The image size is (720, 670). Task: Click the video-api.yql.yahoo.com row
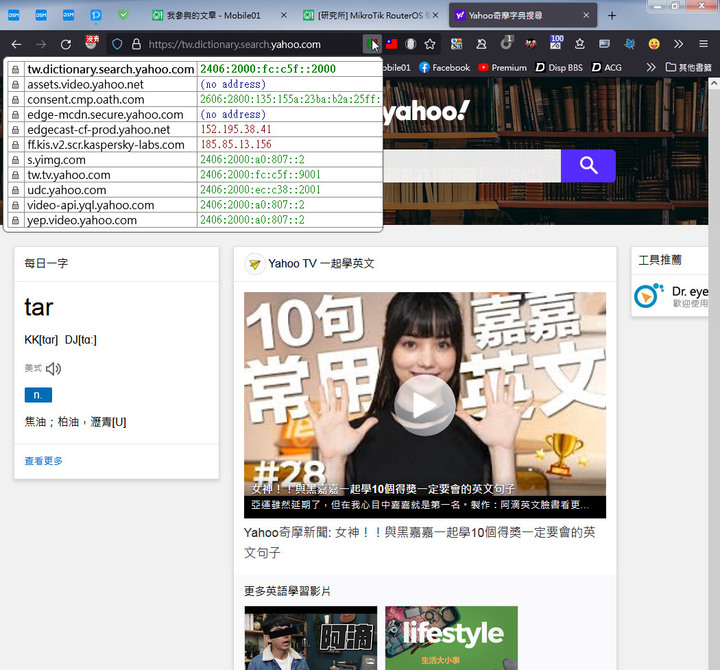(195, 205)
